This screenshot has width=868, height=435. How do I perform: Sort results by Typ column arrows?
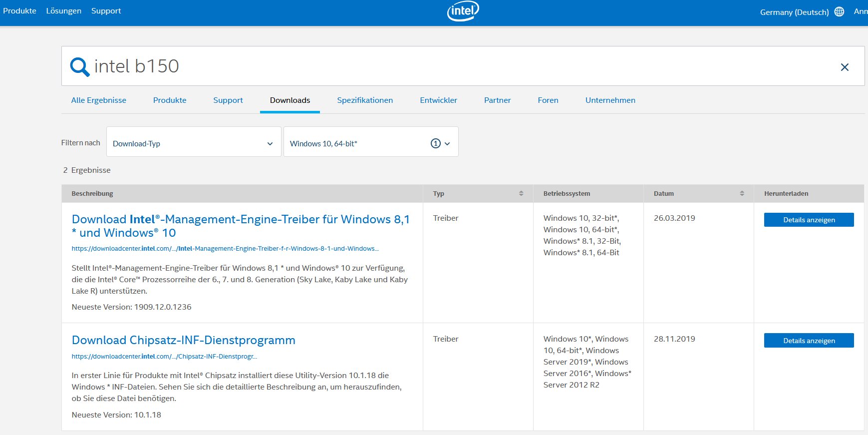521,193
